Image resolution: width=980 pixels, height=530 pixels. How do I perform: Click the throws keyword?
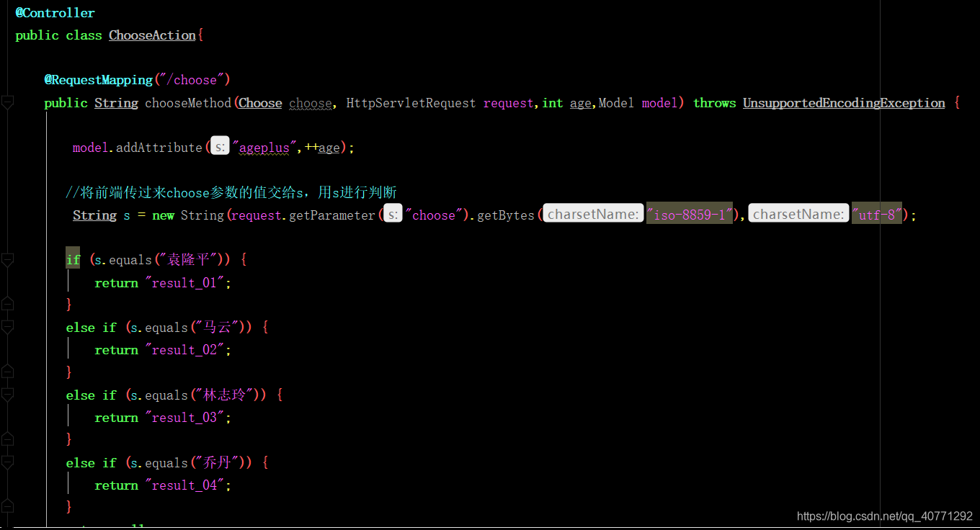point(714,103)
